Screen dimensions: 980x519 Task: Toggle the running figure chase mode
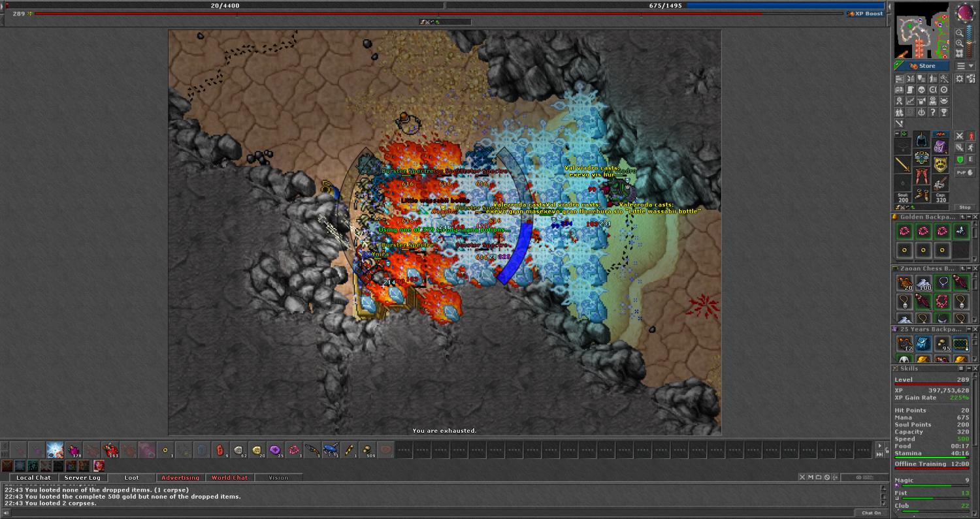point(971,148)
